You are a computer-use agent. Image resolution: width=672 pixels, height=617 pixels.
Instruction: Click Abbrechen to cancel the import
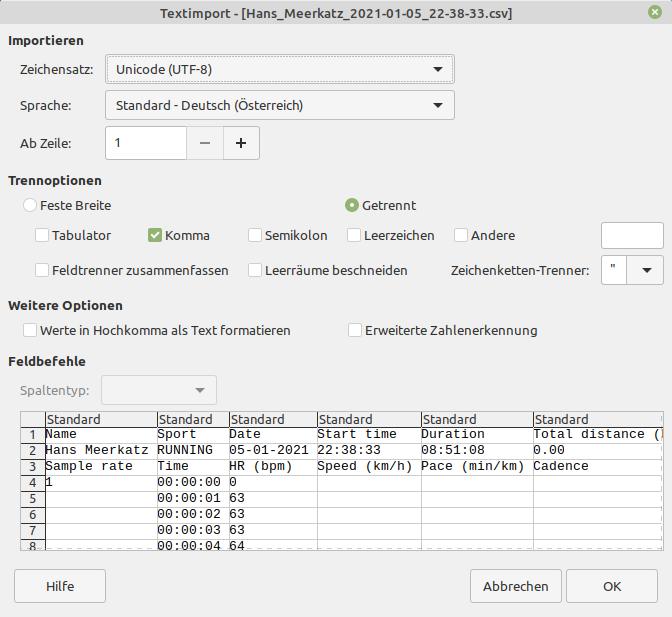click(516, 586)
